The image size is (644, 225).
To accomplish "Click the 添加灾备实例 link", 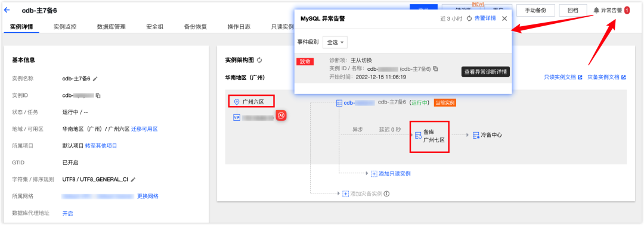I will click(366, 194).
